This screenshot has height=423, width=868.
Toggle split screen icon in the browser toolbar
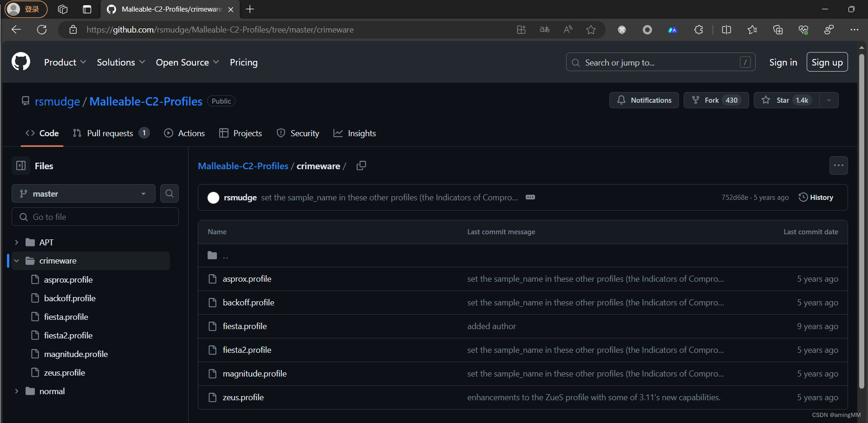pos(726,30)
